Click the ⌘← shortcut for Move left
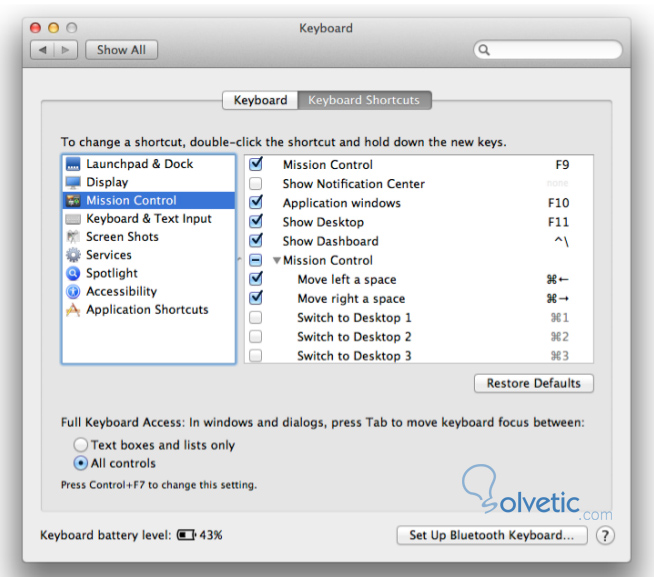 [x=558, y=280]
